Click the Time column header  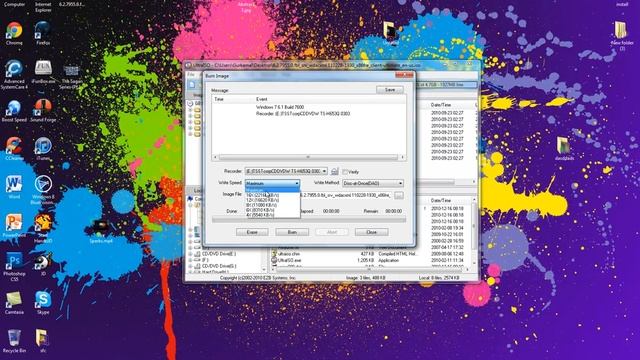219,99
